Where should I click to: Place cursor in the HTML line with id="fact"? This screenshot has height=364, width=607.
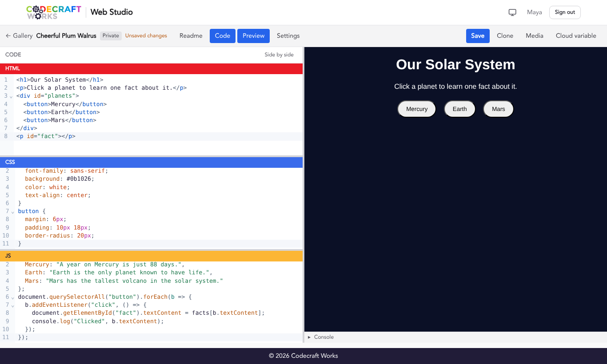click(x=158, y=136)
